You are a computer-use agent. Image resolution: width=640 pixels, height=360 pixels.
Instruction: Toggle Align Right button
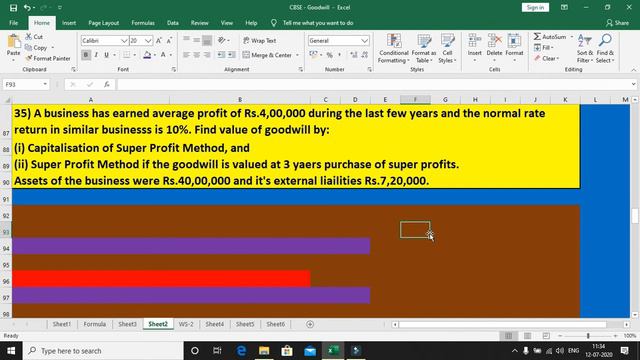207,55
